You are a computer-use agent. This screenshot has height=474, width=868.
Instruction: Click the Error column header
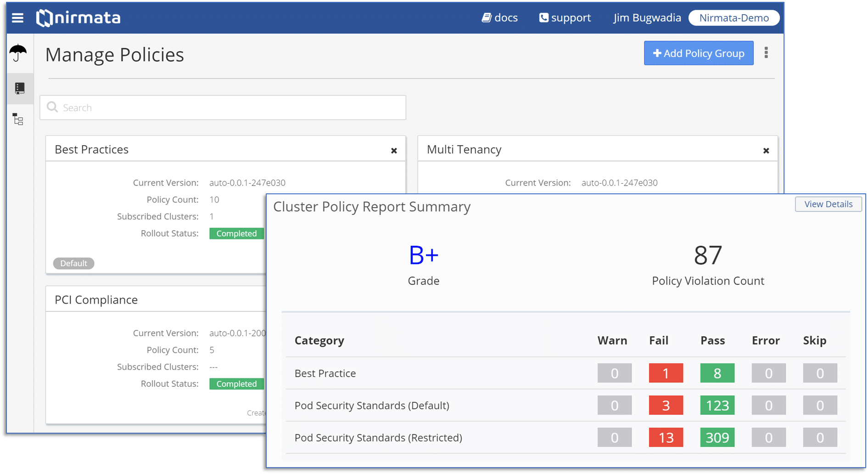pyautogui.click(x=766, y=340)
